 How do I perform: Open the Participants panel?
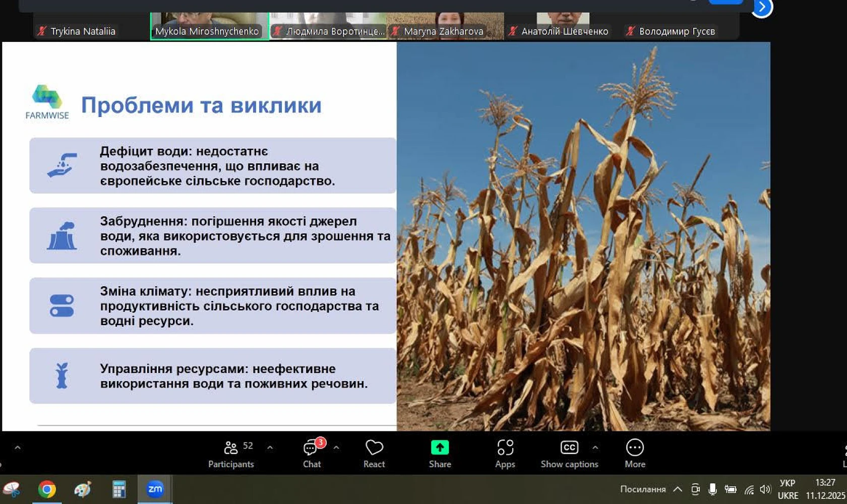point(231,454)
